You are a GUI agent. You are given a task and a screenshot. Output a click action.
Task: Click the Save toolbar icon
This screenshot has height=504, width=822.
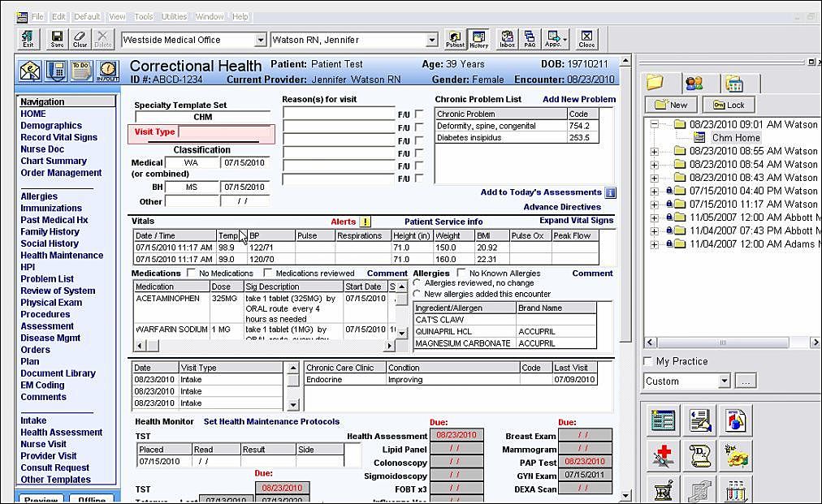pos(57,39)
